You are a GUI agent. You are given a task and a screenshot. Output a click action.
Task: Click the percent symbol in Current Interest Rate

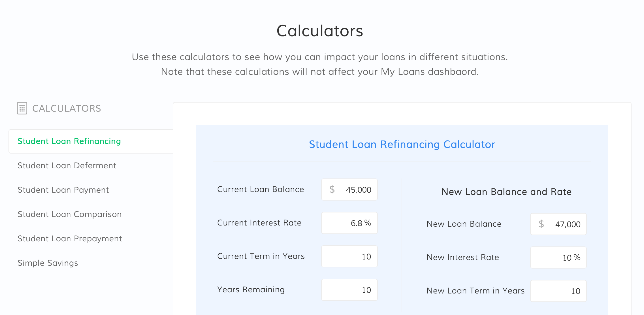369,223
